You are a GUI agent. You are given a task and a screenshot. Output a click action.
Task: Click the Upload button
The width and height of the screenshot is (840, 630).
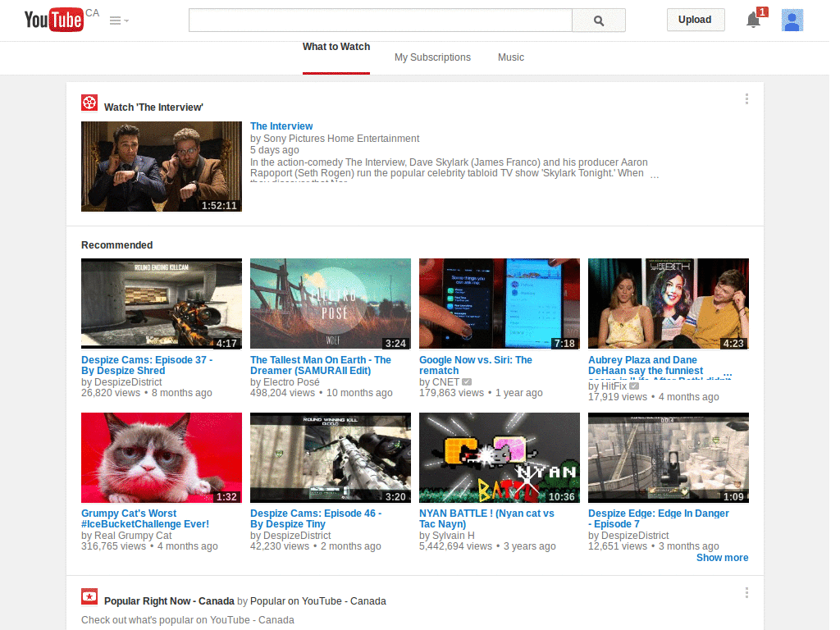tap(695, 20)
